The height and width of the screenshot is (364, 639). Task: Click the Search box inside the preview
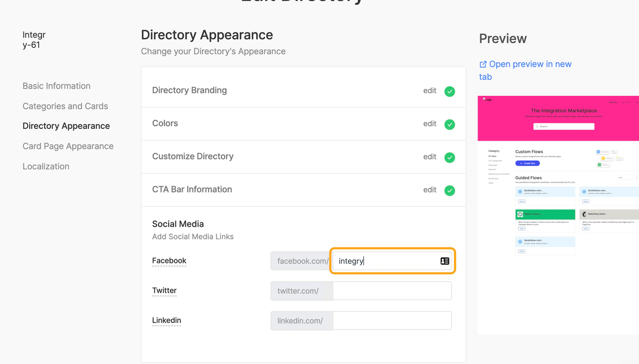point(564,127)
